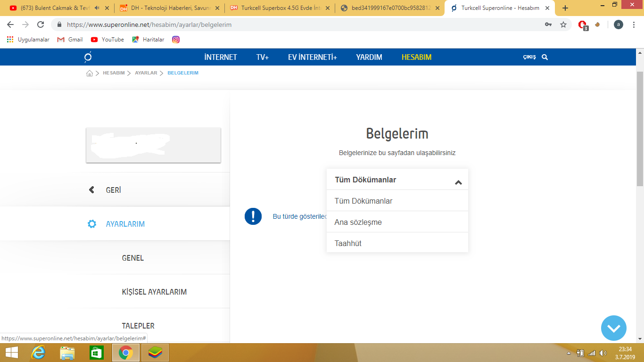Viewport: 644px width, 362px height.
Task: Open the red extension icon with badge 3
Action: click(x=583, y=25)
